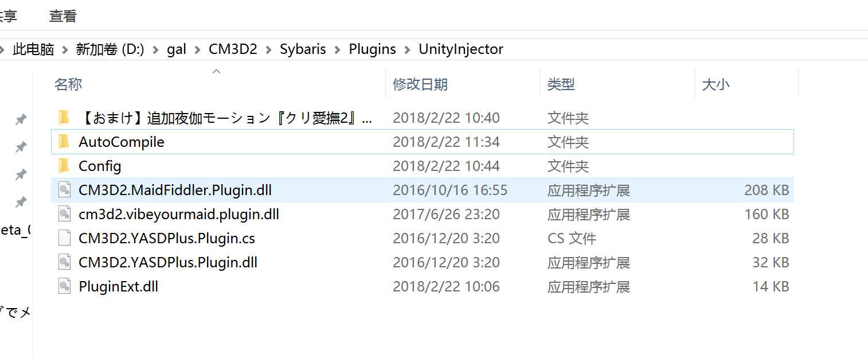868x358 pixels.
Task: Click the topmost pin icon in sidebar
Action: pyautogui.click(x=21, y=119)
